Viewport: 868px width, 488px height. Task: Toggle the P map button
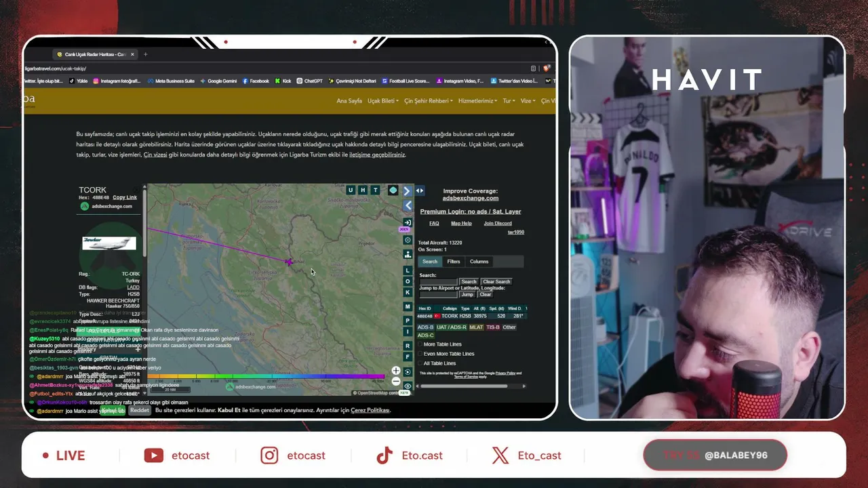[x=408, y=321]
